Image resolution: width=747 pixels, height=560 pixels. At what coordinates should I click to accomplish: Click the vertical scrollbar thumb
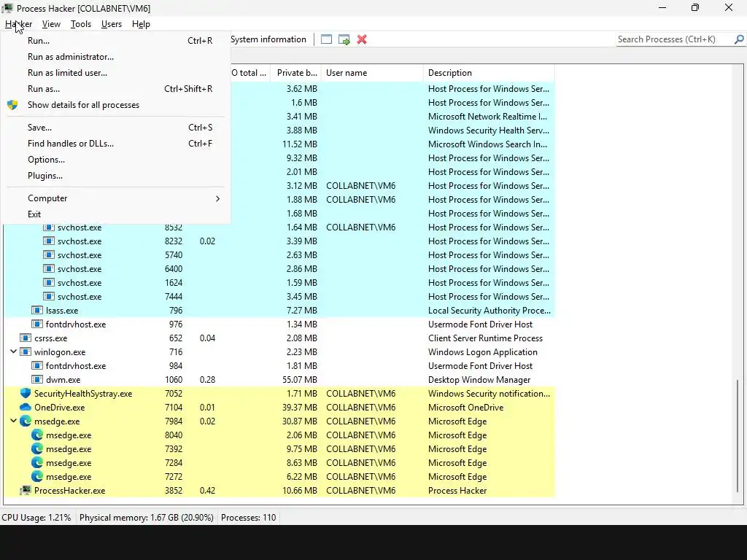[x=738, y=436]
